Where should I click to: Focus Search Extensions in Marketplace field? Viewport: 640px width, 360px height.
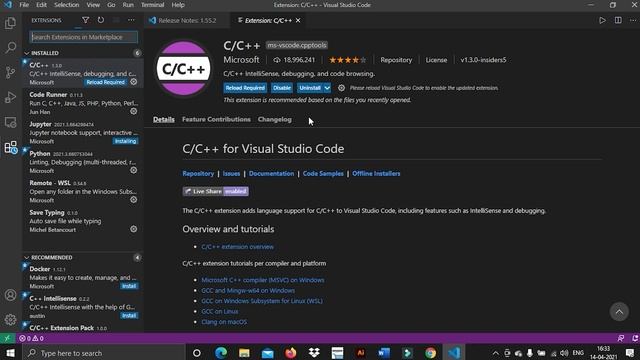84,37
